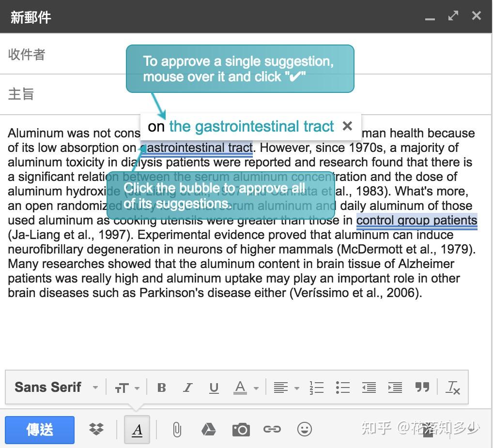The height and width of the screenshot is (448, 493).
Task: Attach a file with the paperclip icon
Action: click(177, 430)
